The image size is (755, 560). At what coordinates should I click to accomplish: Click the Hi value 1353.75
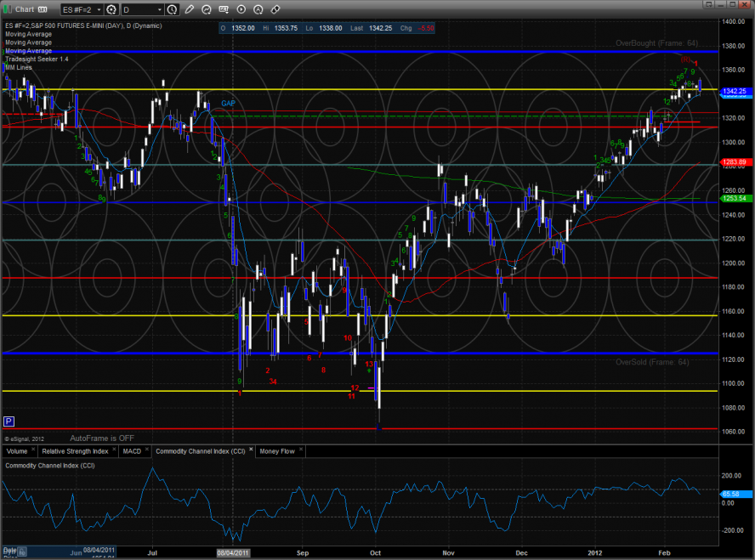286,28
